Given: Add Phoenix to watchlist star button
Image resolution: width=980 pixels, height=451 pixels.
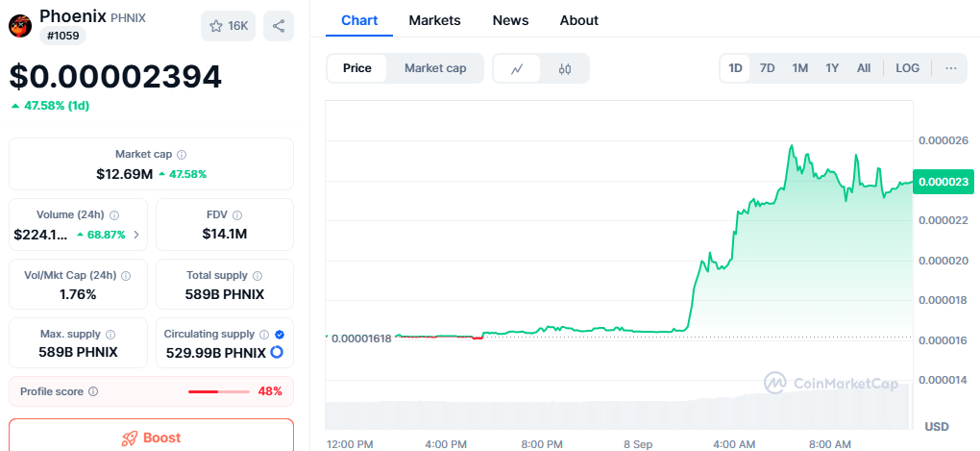Looking at the screenshot, I should (228, 26).
